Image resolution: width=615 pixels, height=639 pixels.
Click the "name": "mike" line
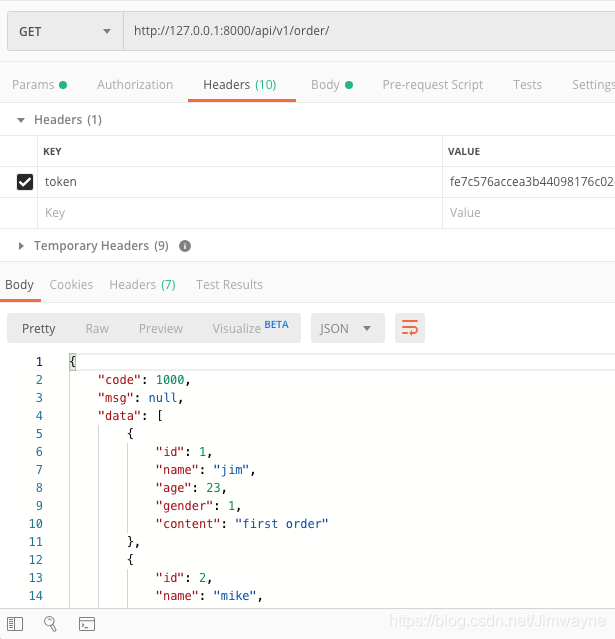coord(209,596)
